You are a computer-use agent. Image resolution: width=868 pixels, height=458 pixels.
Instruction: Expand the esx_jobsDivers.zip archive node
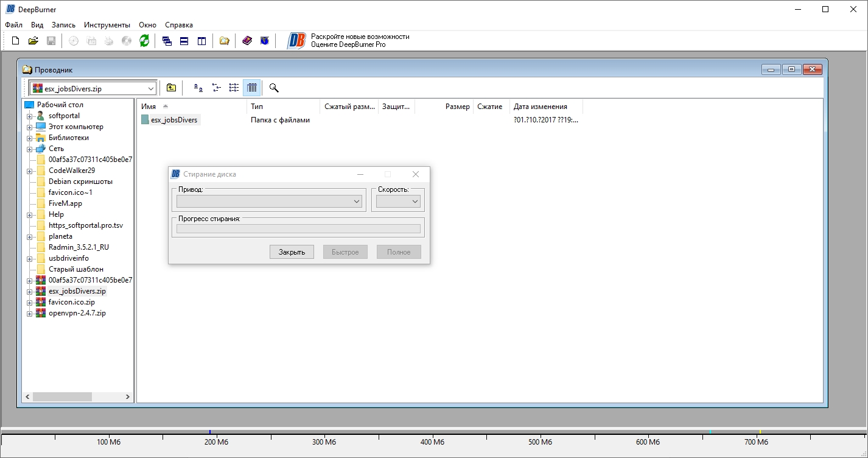pyautogui.click(x=29, y=292)
